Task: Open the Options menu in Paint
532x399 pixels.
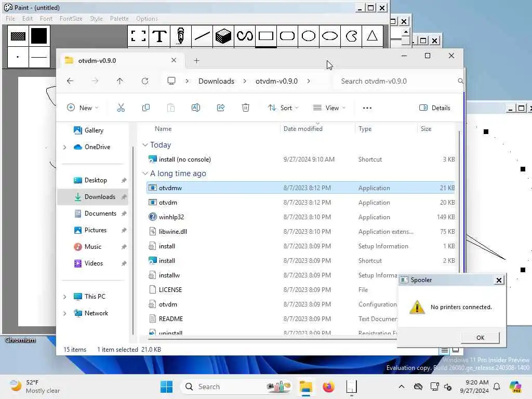Action: click(x=147, y=19)
